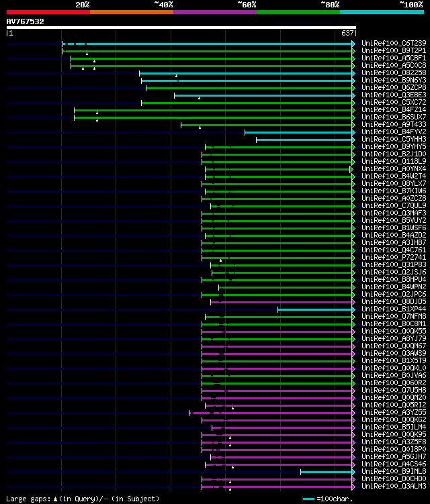Select the label UniRef100_Q3MAF3
The image size is (430, 504).
point(394,213)
